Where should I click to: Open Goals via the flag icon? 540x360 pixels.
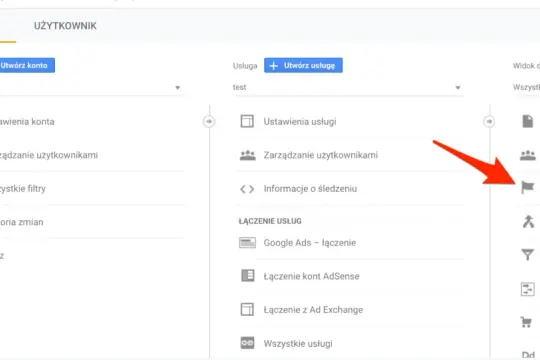pyautogui.click(x=528, y=188)
